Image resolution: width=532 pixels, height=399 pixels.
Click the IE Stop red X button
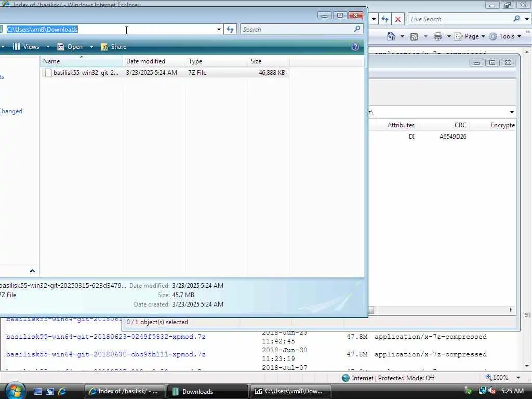[398, 19]
